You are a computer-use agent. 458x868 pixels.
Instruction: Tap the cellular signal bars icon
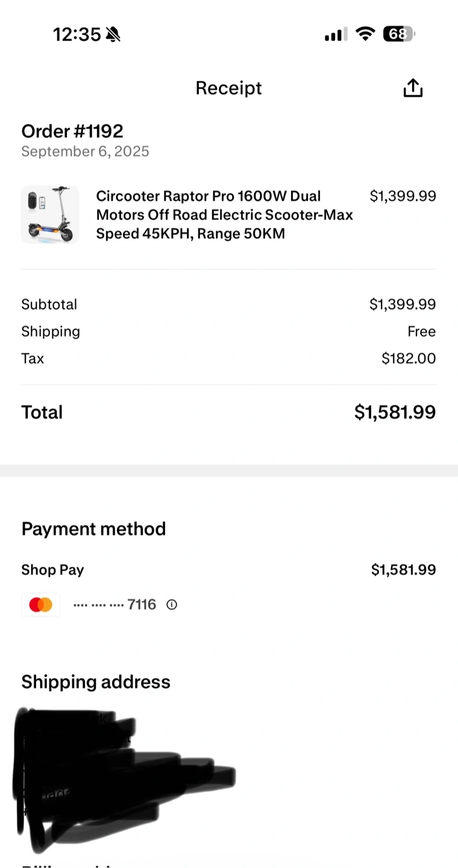[x=336, y=35]
